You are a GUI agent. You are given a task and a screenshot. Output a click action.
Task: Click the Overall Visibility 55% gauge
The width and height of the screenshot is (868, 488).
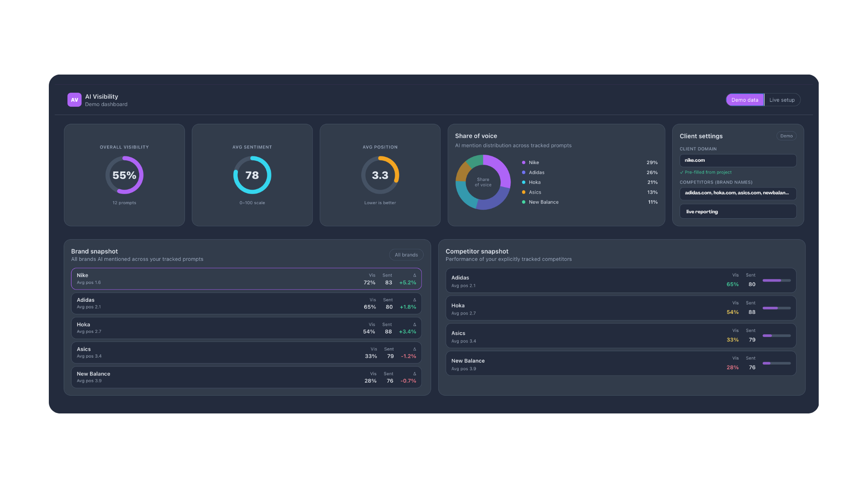coord(124,175)
